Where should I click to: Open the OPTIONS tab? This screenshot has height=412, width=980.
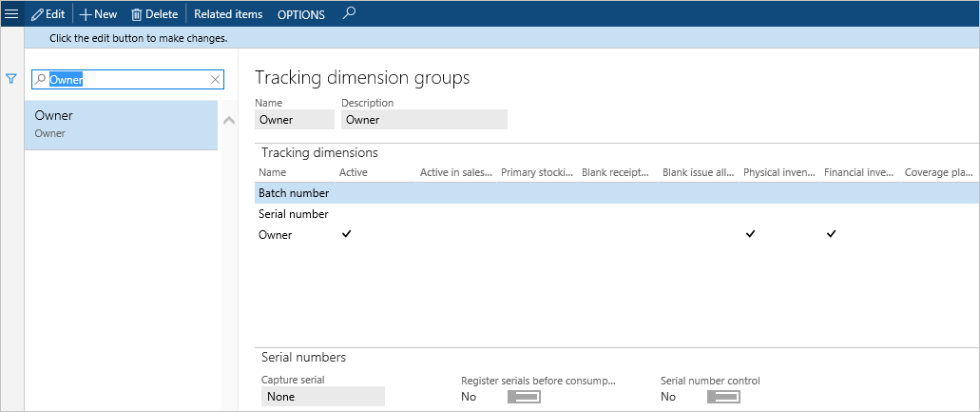coord(300,14)
